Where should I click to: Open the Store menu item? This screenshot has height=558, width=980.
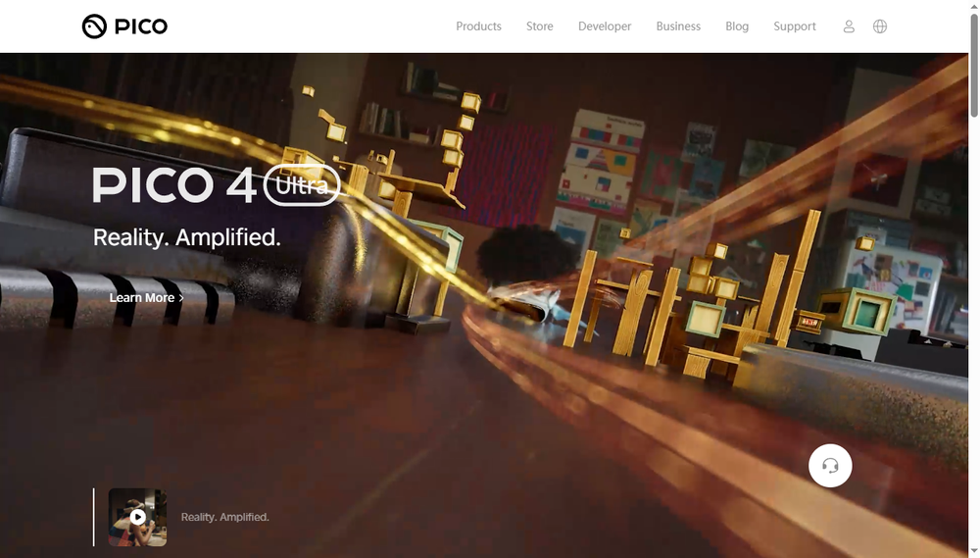click(539, 26)
